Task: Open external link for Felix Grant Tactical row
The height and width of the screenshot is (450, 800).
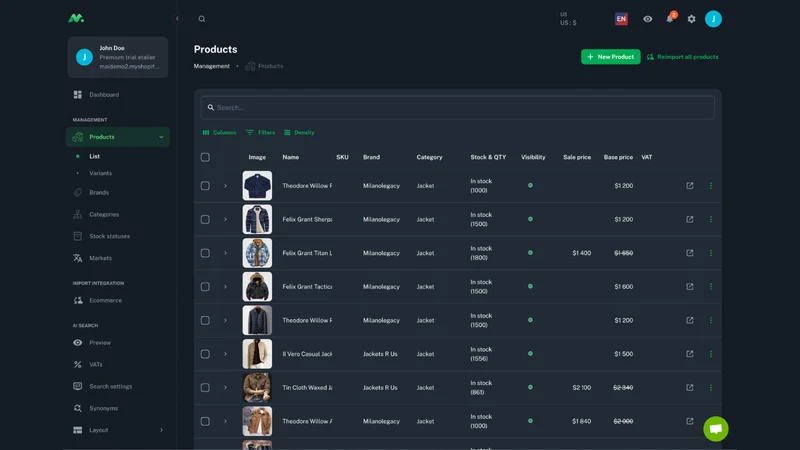Action: (x=689, y=287)
